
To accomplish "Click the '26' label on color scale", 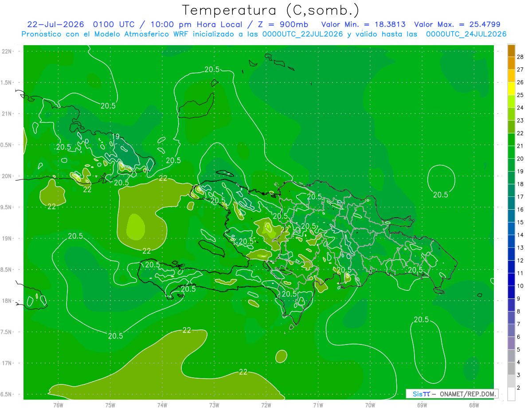I will coord(520,82).
